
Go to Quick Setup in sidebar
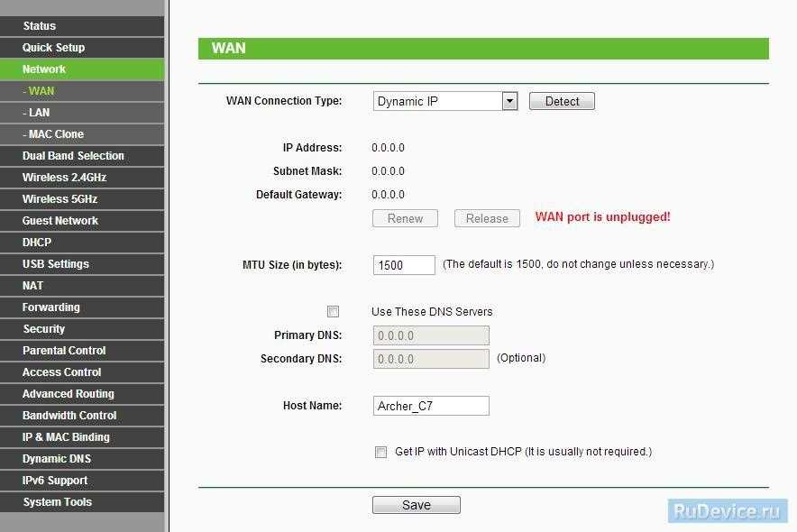(82, 48)
